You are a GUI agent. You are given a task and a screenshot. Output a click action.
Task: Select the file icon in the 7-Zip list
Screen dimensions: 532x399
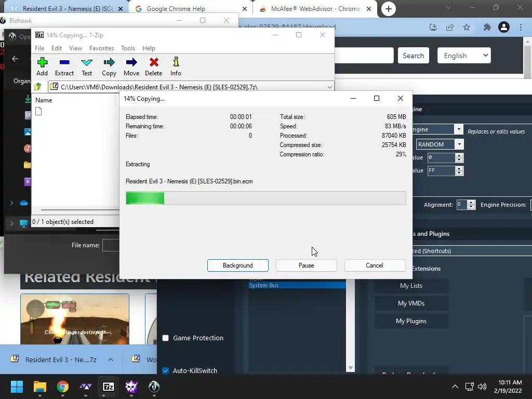tap(38, 111)
